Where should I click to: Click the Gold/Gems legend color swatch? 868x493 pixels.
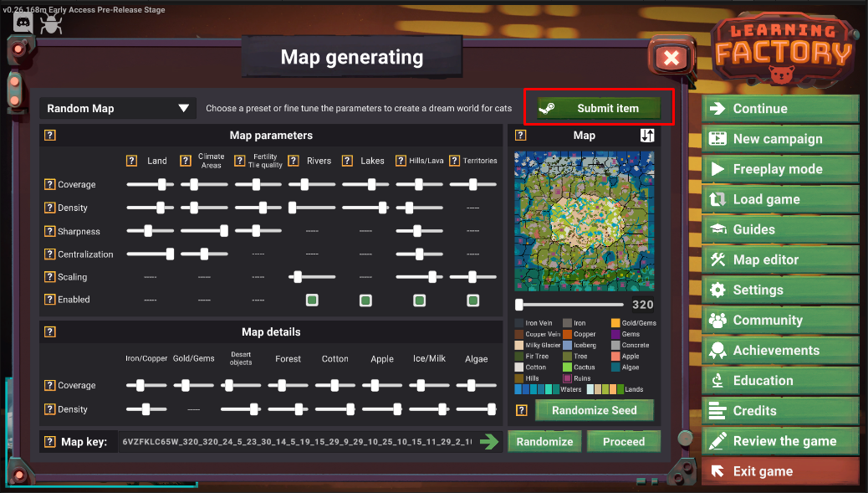(615, 323)
